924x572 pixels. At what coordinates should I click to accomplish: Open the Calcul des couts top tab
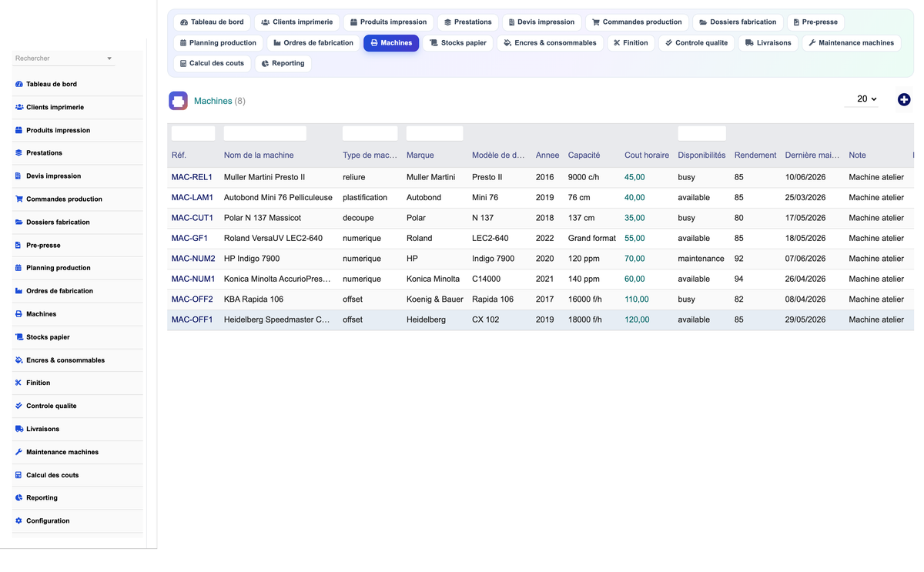click(x=212, y=64)
